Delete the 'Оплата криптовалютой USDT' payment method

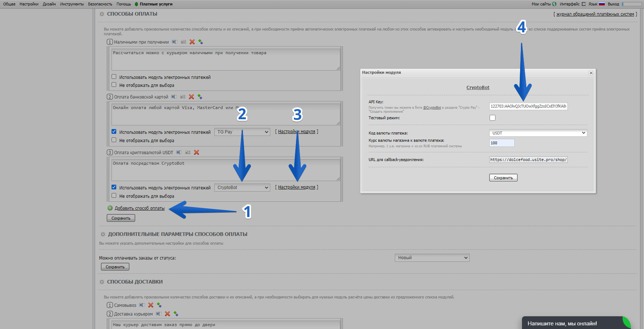coord(197,152)
